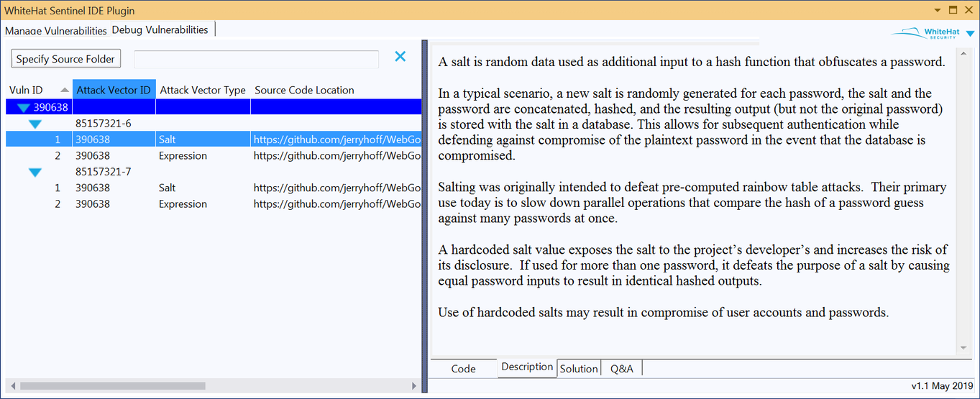Collapse the 85157321-6 attack vector group
The height and width of the screenshot is (399, 980).
(x=35, y=124)
